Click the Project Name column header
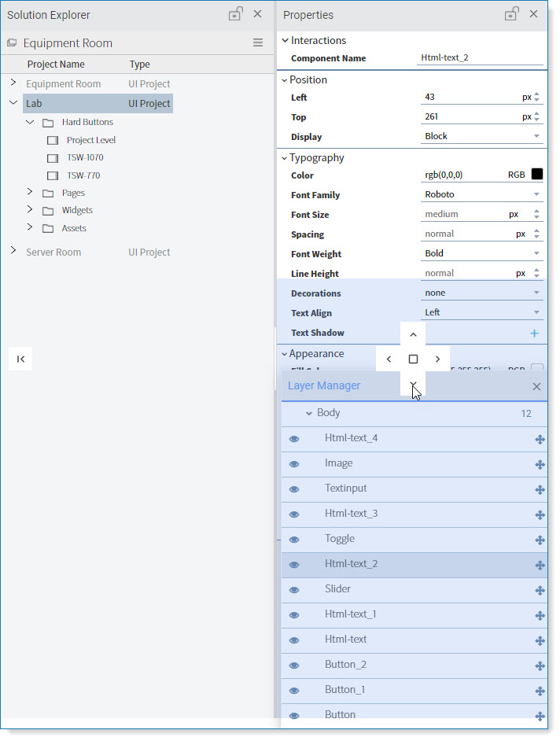Image resolution: width=560 pixels, height=741 pixels. click(56, 65)
